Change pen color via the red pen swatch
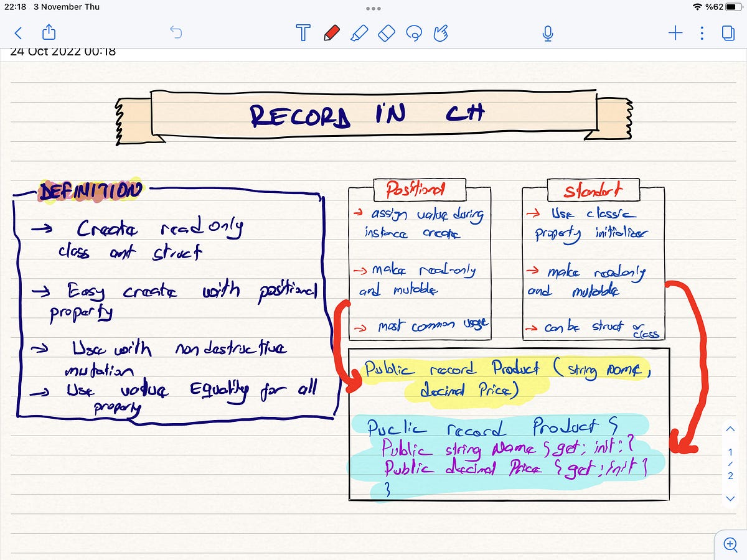The width and height of the screenshot is (747, 560). point(332,33)
